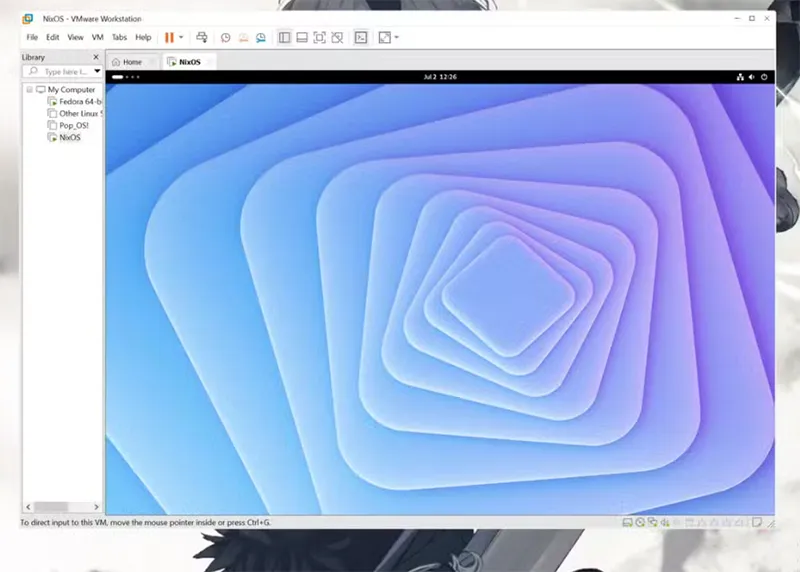Click the GNOME power icon
The height and width of the screenshot is (572, 800).
(764, 77)
